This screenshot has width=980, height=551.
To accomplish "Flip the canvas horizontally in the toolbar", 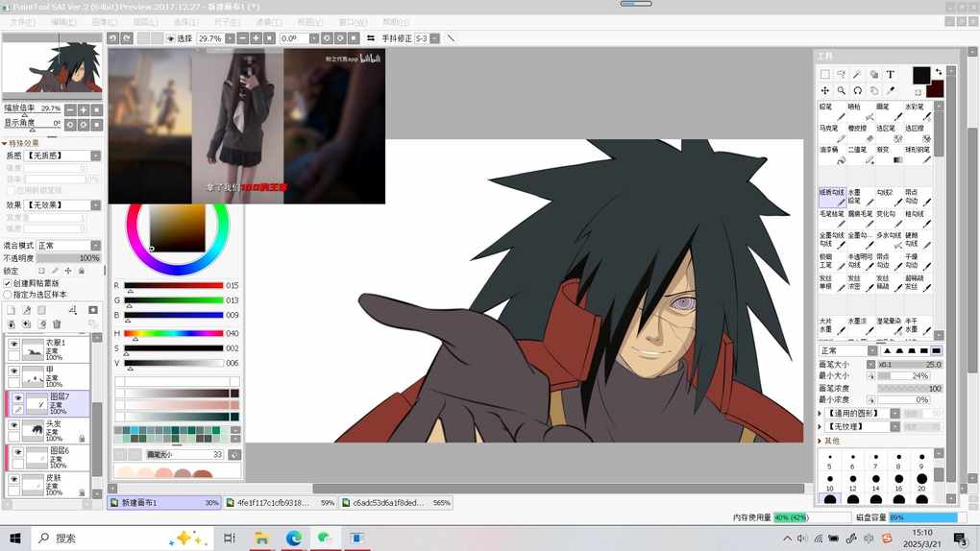I will [371, 38].
